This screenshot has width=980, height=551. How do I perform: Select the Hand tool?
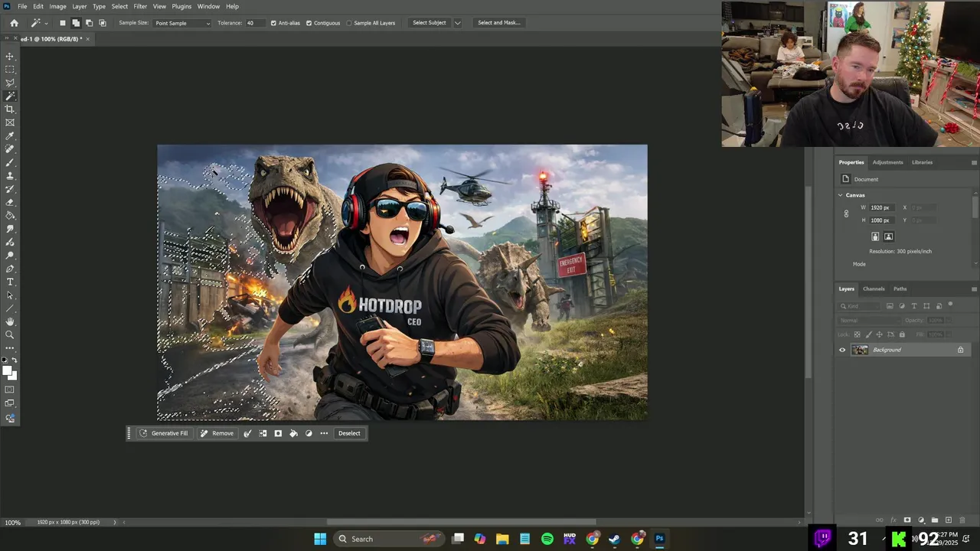pyautogui.click(x=10, y=322)
